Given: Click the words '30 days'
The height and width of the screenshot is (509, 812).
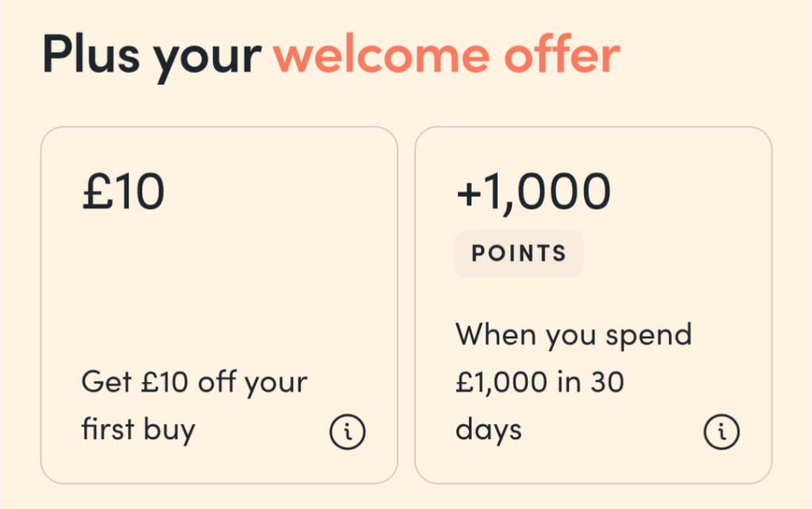Looking at the screenshot, I should tap(490, 430).
